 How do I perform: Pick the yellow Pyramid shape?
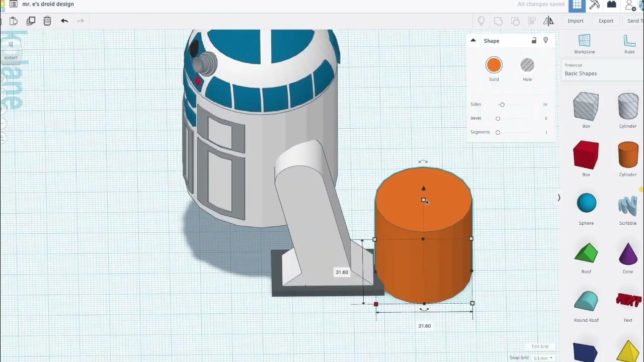[x=628, y=351]
